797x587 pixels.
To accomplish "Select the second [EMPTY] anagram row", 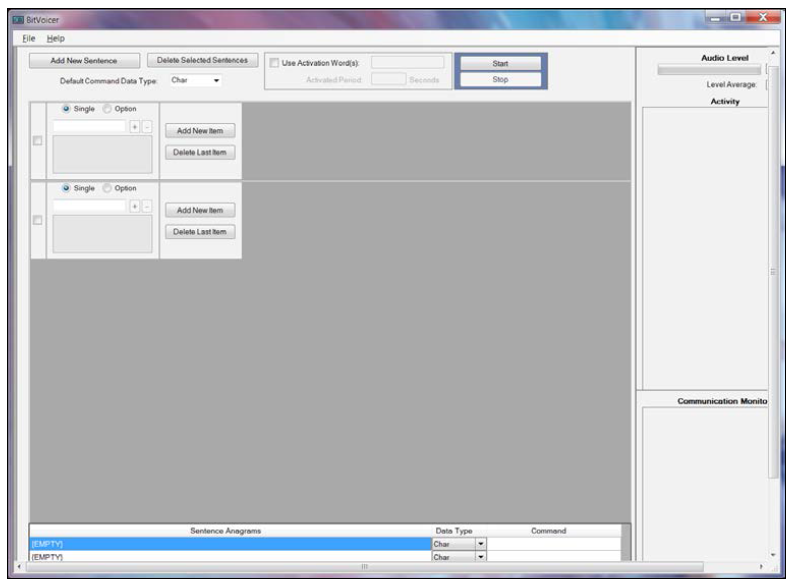I will click(x=230, y=557).
